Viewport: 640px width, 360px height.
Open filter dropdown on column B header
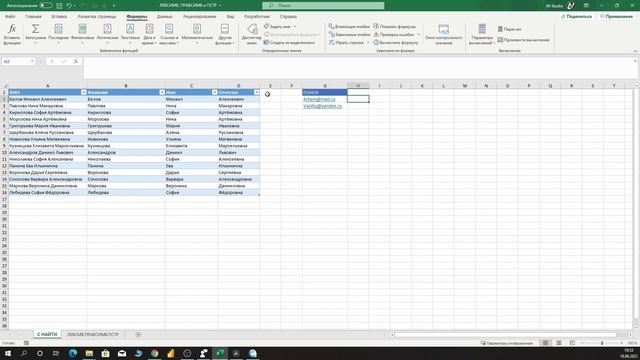click(x=162, y=92)
